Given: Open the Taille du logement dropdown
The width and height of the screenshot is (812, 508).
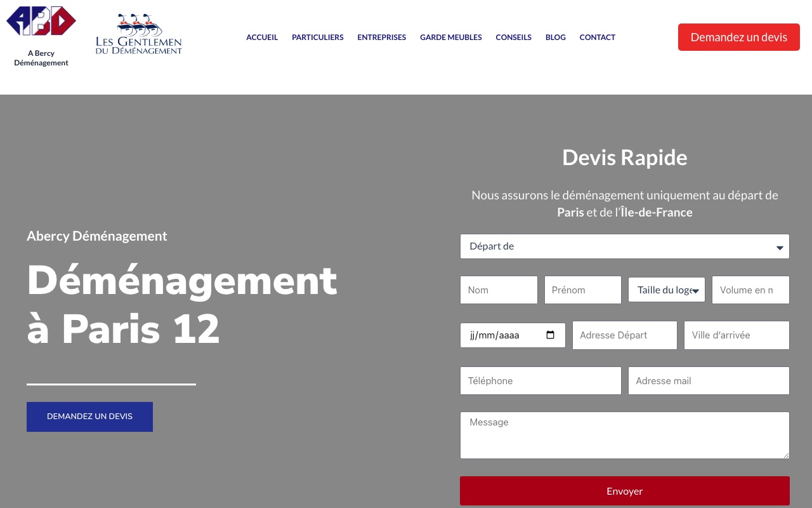Looking at the screenshot, I should [667, 290].
